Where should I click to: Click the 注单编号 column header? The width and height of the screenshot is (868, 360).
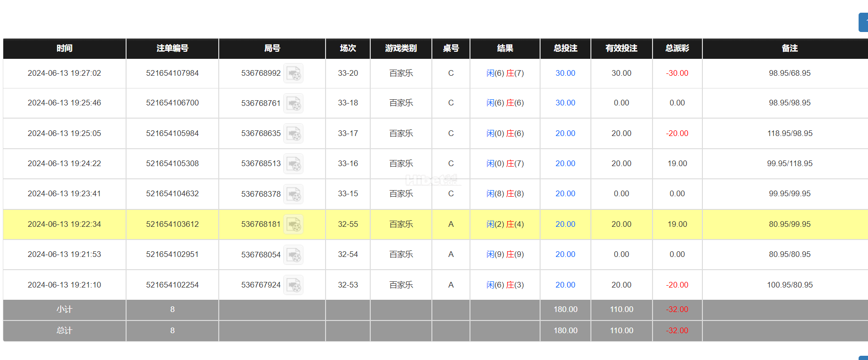point(172,48)
